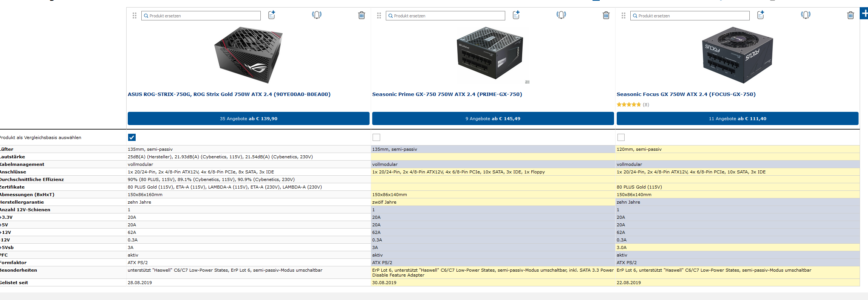Open Seasonic Focus GX 750W product title link
Viewport: 868px width, 300px height.
coord(686,94)
